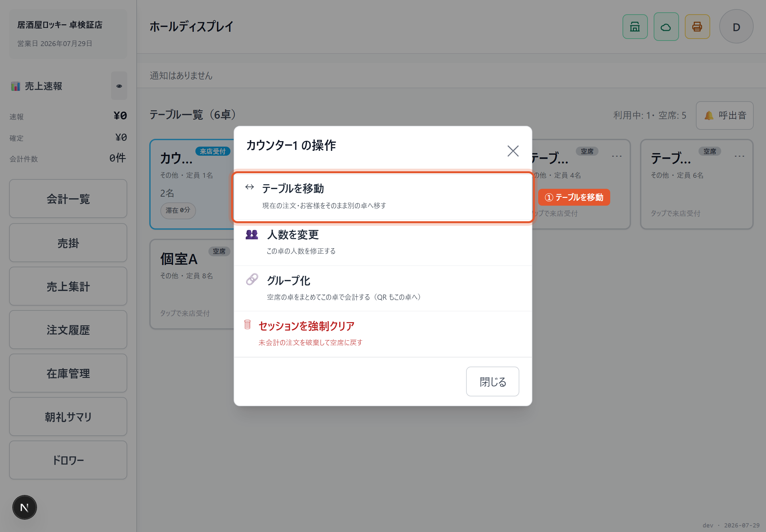Open 注文履歴 in sidebar
This screenshot has width=766, height=532.
[x=68, y=330]
